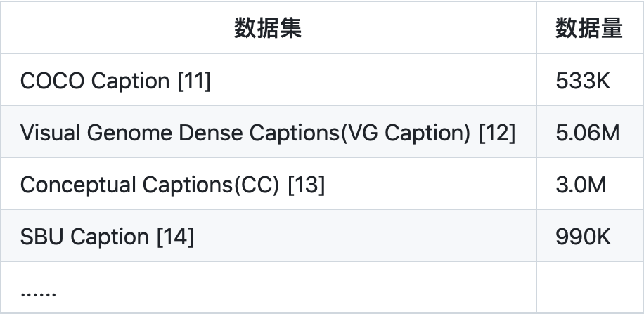This screenshot has height=316, width=644.
Task: Open the [13] citation reference
Action: tap(307, 185)
